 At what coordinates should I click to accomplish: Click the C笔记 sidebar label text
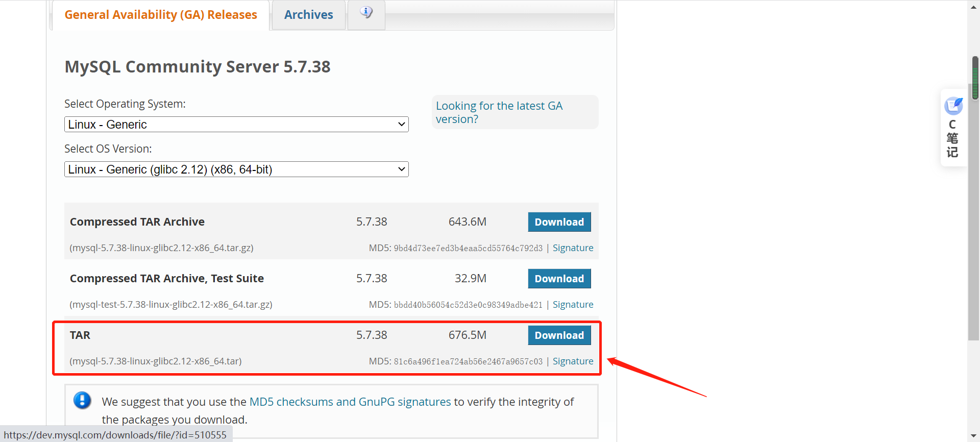click(x=952, y=139)
